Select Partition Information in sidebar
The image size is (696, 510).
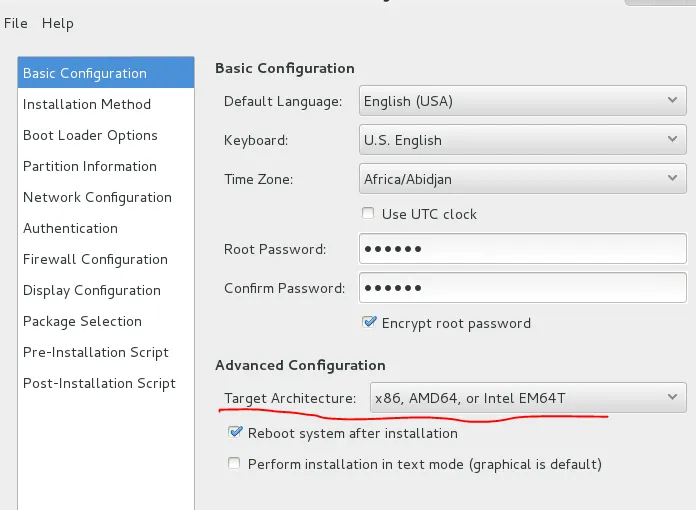coord(90,166)
